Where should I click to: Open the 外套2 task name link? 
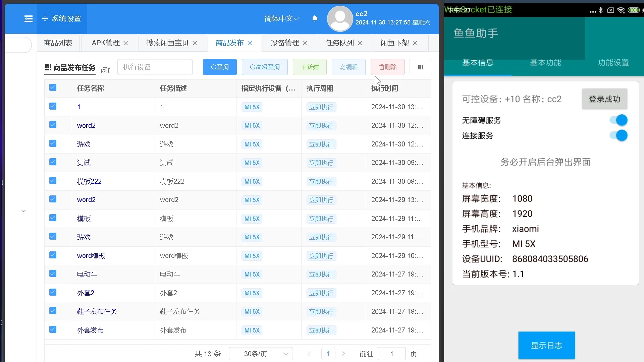click(x=86, y=293)
